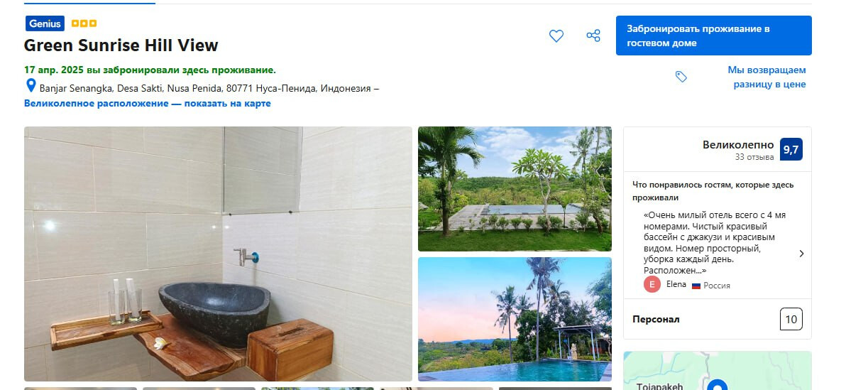The image size is (868, 390).
Task: Click the share icon
Action: pos(593,36)
